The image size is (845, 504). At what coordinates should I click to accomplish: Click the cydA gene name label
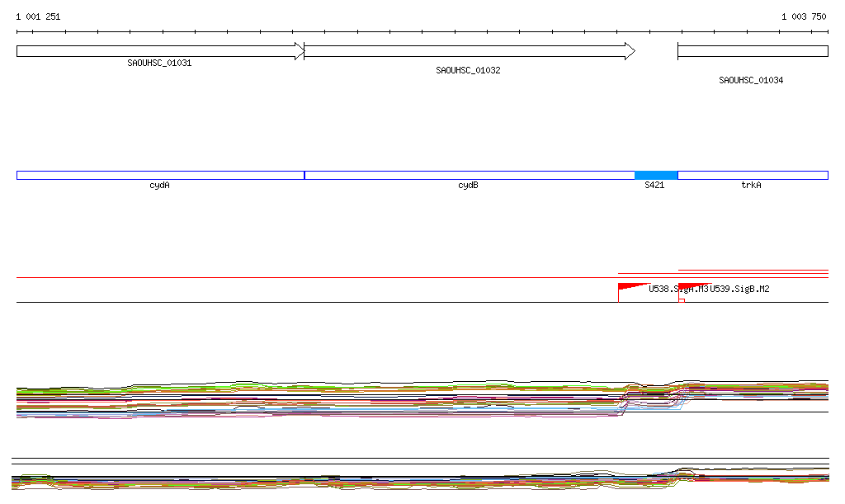click(x=160, y=186)
